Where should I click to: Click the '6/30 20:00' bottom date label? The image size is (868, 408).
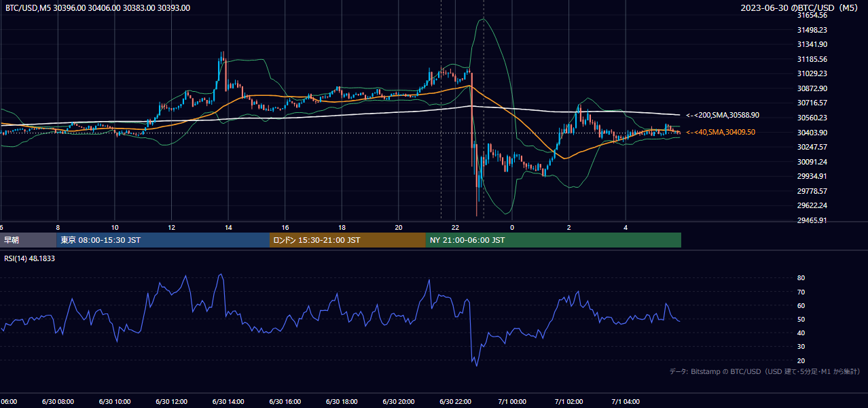click(399, 401)
